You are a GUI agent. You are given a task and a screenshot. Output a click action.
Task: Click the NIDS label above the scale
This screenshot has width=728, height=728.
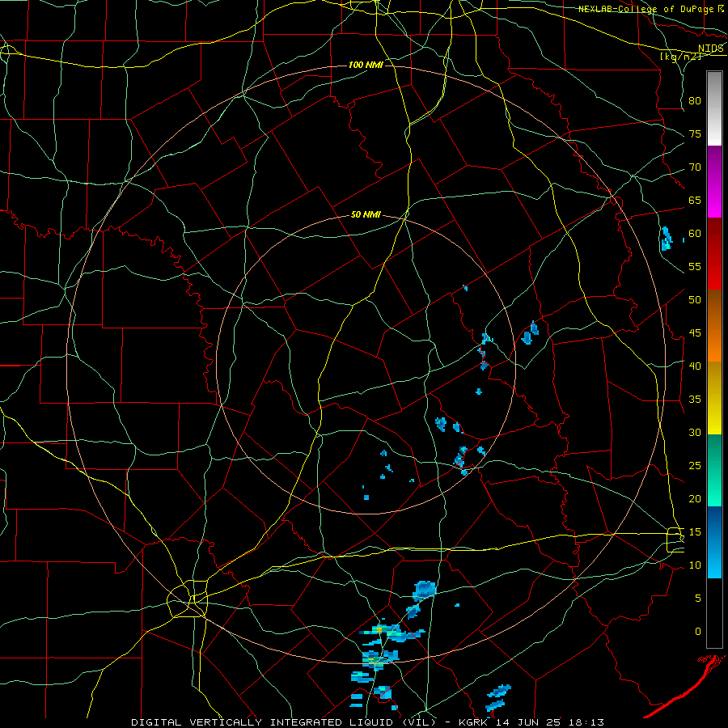coord(711,49)
